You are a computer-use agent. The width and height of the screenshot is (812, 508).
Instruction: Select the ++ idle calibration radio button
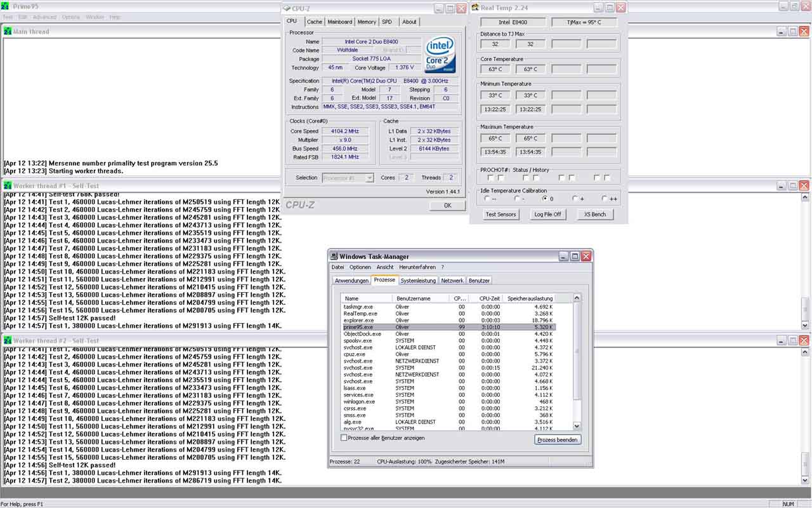604,198
